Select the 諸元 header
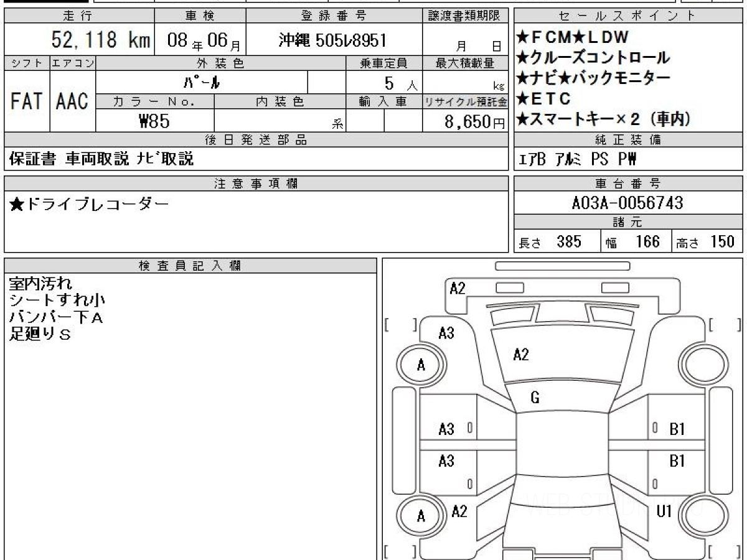The width and height of the screenshot is (747, 560). (x=627, y=222)
